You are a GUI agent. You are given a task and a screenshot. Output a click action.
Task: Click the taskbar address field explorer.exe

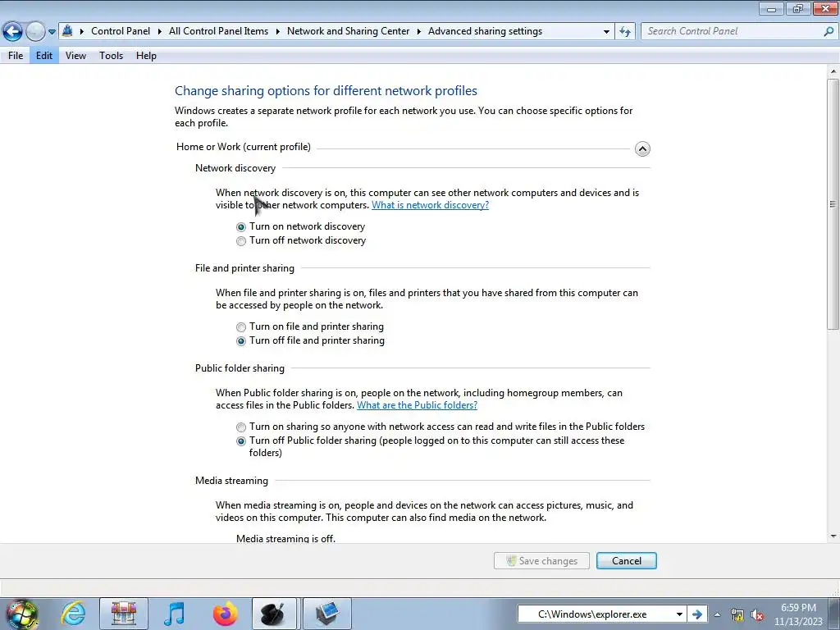(x=594, y=614)
